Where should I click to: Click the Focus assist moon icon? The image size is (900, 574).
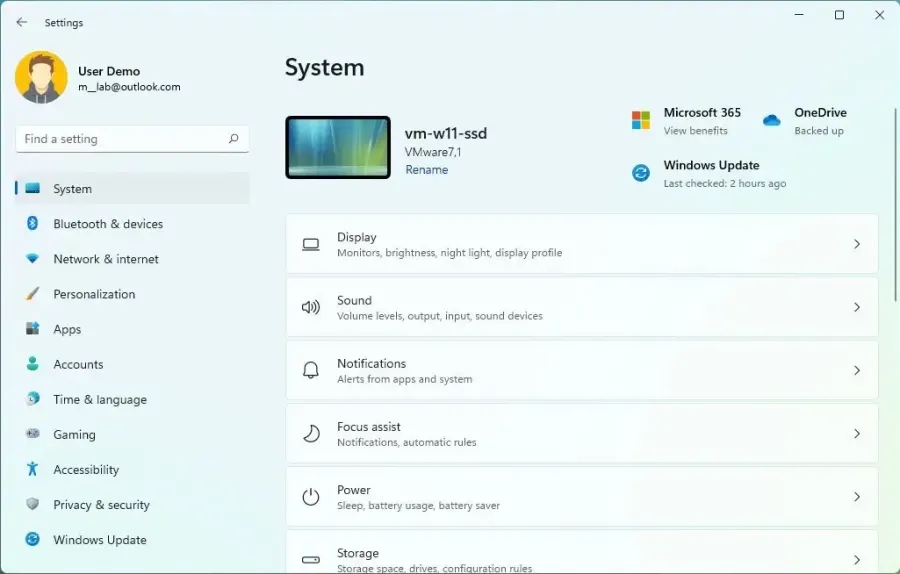(311, 434)
